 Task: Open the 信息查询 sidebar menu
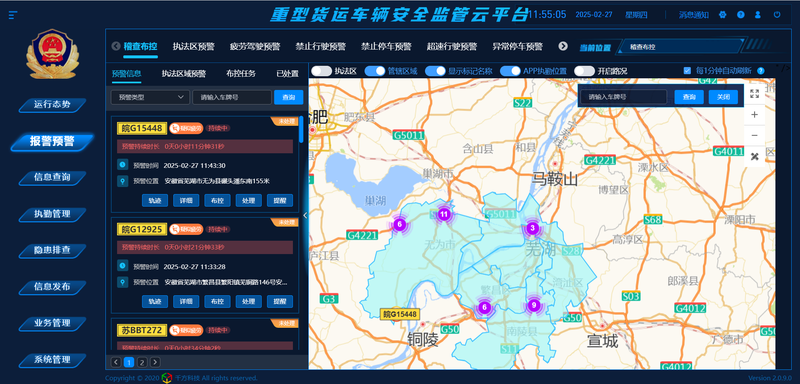[x=52, y=177]
